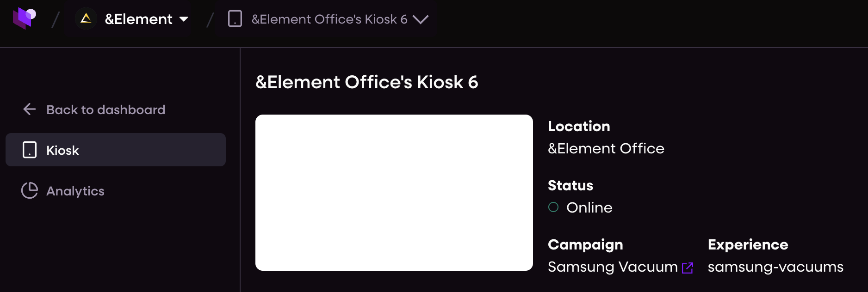The image size is (868, 292).
Task: Select &Element Office's Kiosk 6 breadcrumb text
Action: [x=329, y=19]
